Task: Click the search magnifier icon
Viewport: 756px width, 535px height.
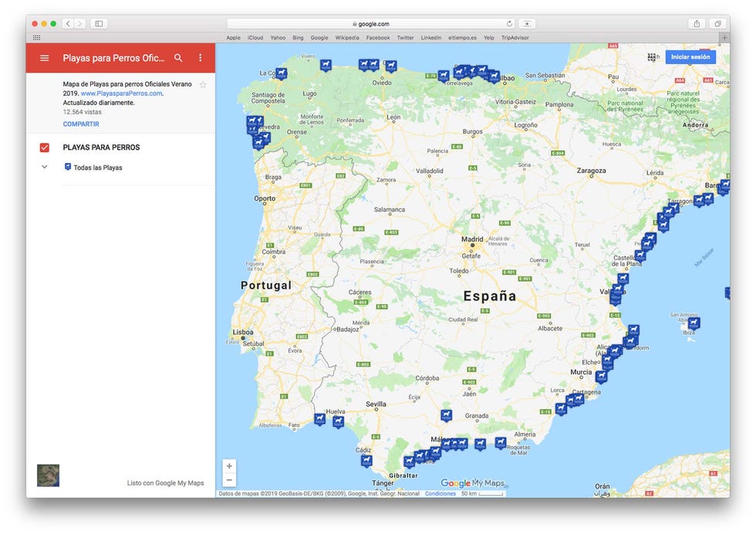Action: click(178, 58)
